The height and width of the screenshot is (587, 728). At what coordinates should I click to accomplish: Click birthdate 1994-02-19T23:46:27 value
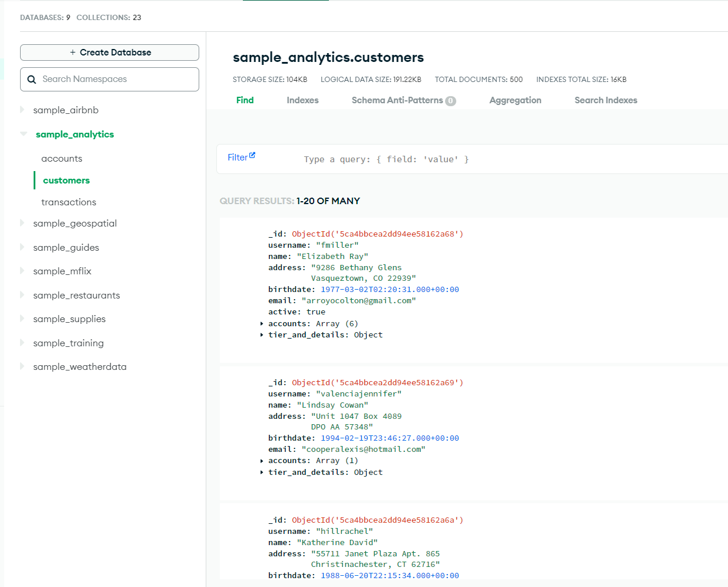[x=390, y=438]
